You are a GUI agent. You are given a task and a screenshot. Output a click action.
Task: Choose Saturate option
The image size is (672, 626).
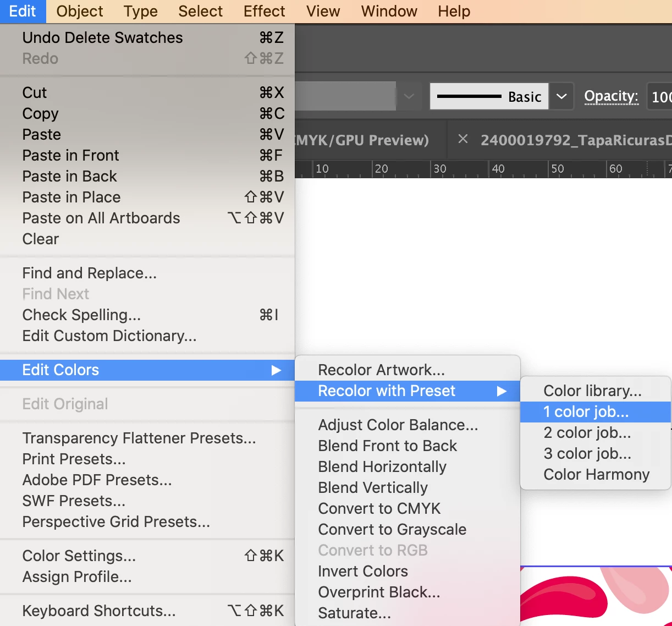point(407,613)
